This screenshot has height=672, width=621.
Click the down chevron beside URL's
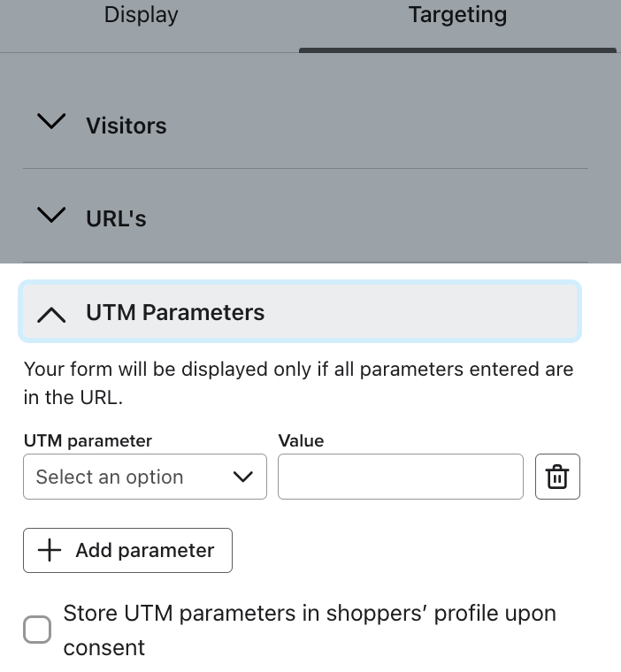pyautogui.click(x=52, y=215)
